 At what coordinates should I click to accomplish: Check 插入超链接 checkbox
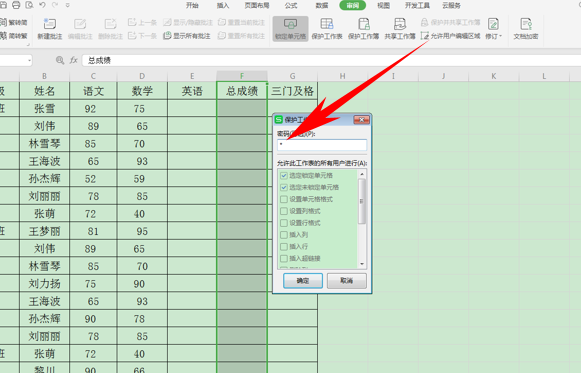[x=284, y=259]
